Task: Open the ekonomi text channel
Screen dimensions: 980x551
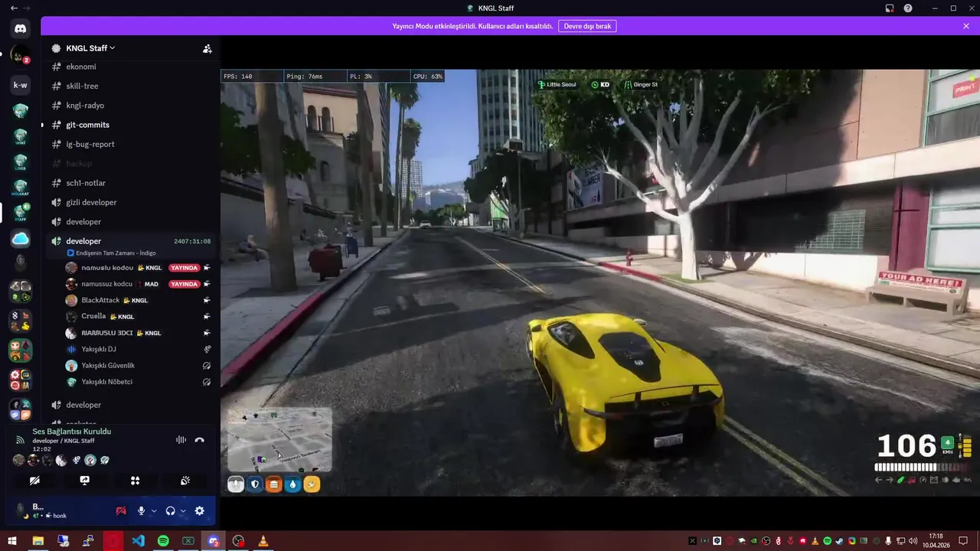Action: [132, 67]
